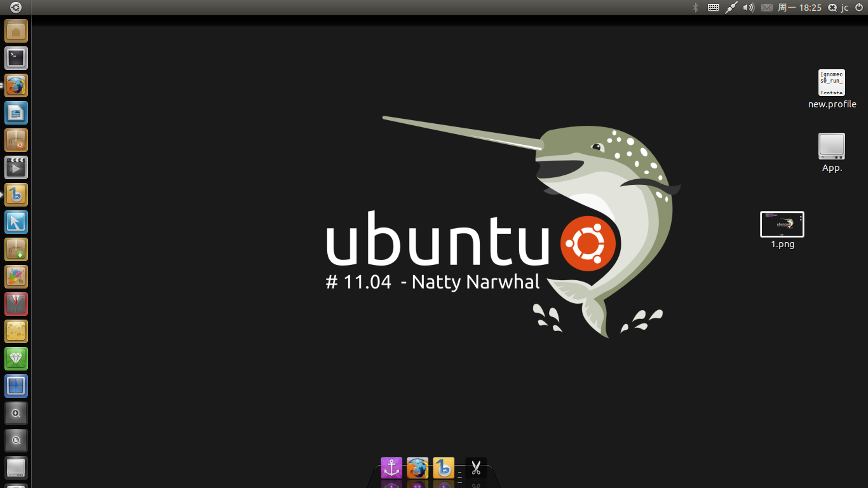Launch the yellow cheese block icon

16,331
